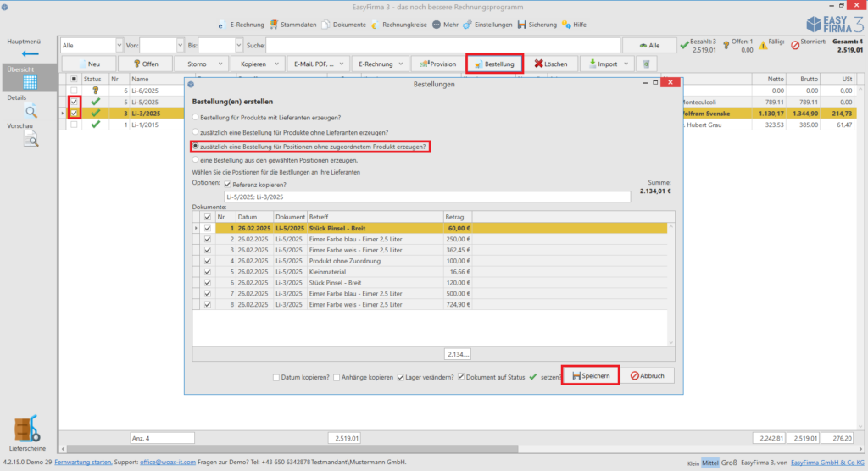
Task: Click question mark status icon of Li-6/2025
Action: tap(96, 91)
